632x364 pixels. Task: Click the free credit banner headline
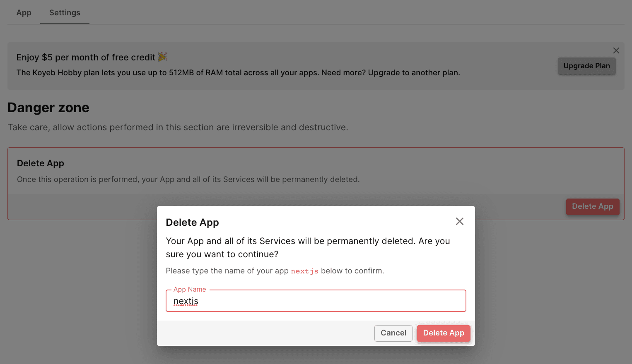click(x=86, y=57)
